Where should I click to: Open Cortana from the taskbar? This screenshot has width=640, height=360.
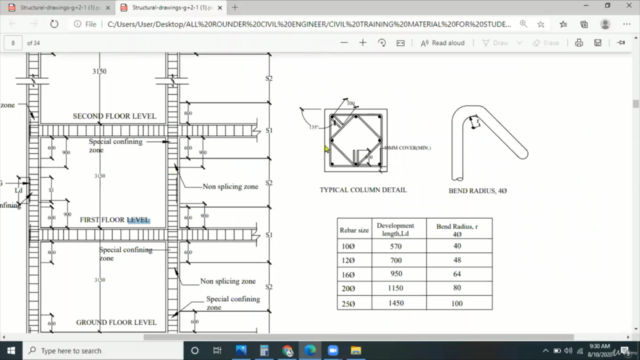pyautogui.click(x=195, y=351)
